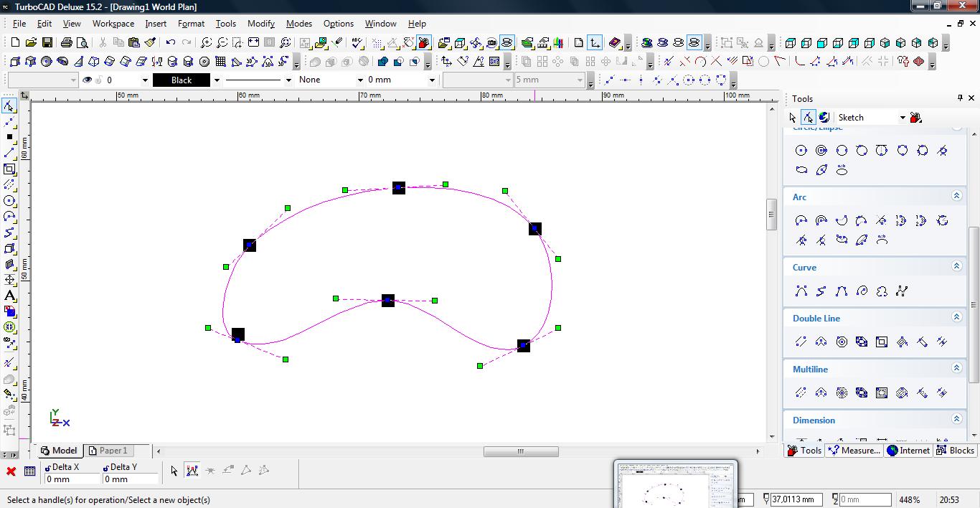Open the Modify menu

(260, 24)
